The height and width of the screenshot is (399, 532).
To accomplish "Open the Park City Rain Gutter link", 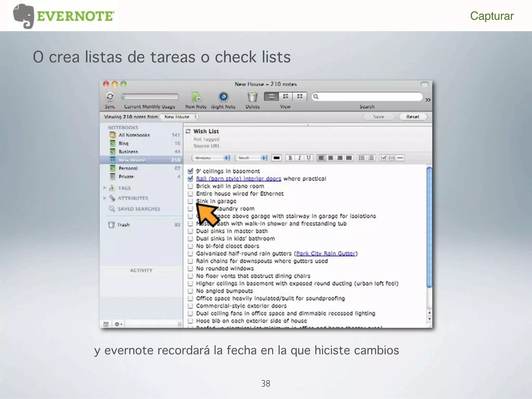I will pyautogui.click(x=326, y=253).
